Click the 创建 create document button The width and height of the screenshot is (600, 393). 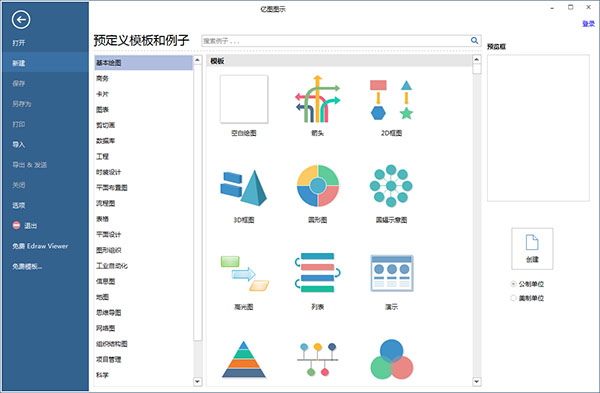pos(532,249)
